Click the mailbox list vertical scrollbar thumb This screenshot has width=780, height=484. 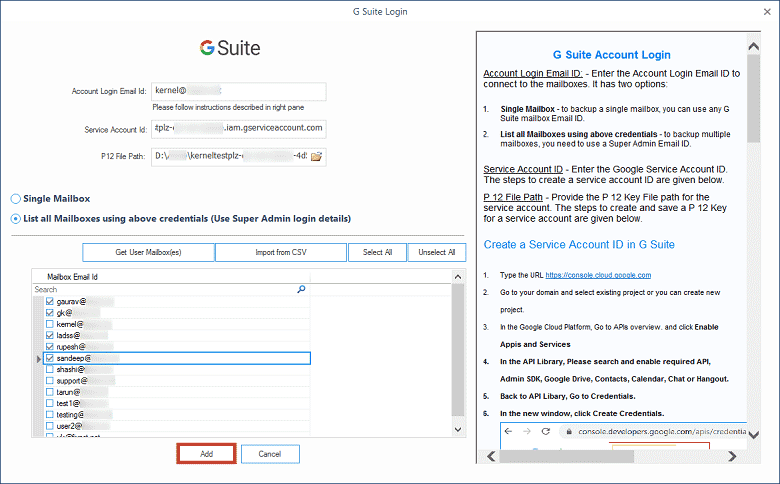tap(458, 350)
